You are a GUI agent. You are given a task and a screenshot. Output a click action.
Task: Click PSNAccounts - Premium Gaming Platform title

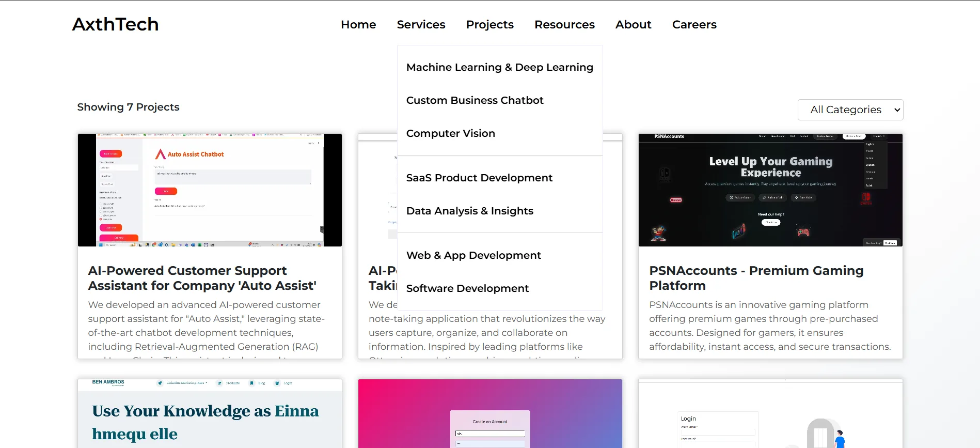point(756,278)
